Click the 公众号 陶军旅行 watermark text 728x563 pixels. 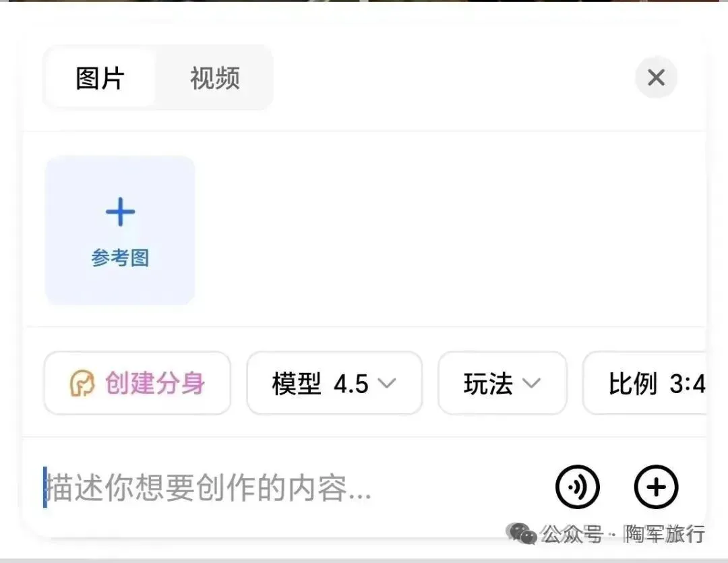tap(623, 534)
